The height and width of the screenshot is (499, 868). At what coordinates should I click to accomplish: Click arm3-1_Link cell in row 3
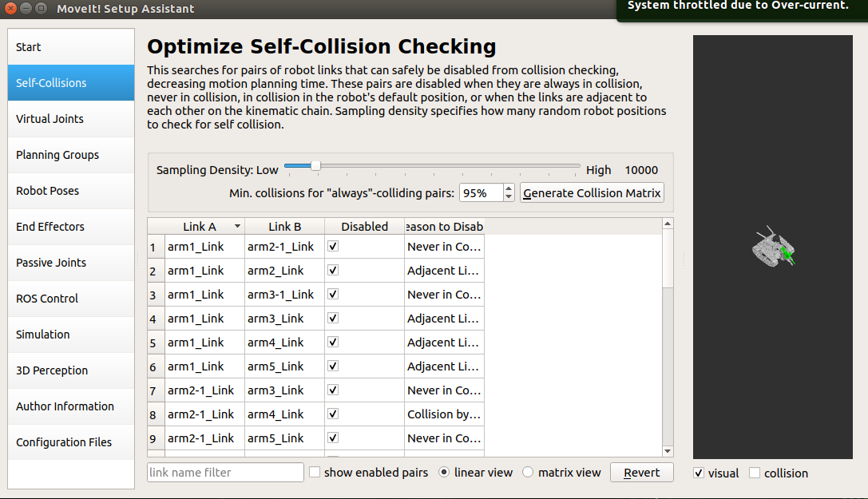point(284,295)
